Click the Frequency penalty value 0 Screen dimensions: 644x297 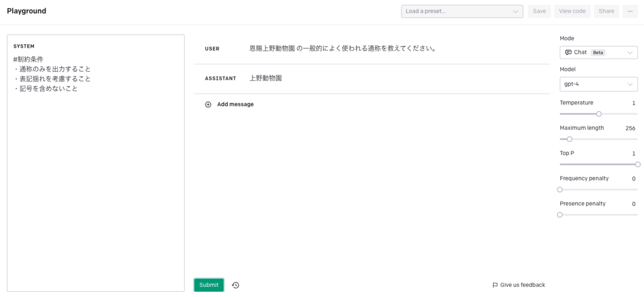tap(634, 179)
